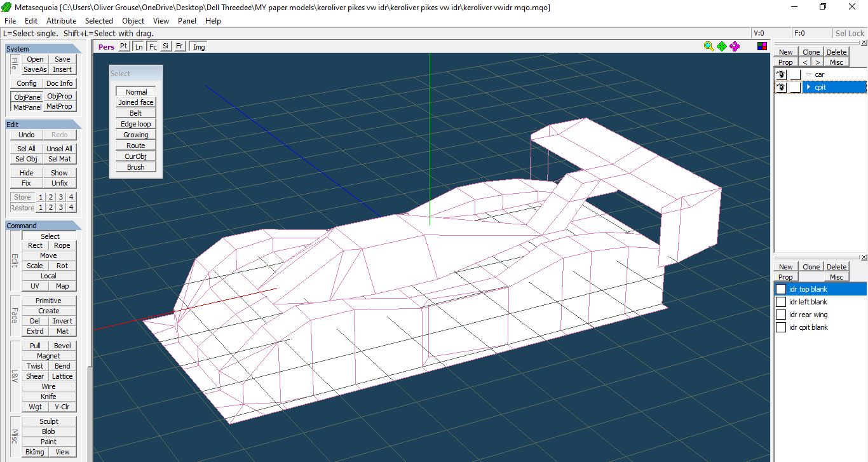Click the four-color viewport layout icon

tap(763, 46)
